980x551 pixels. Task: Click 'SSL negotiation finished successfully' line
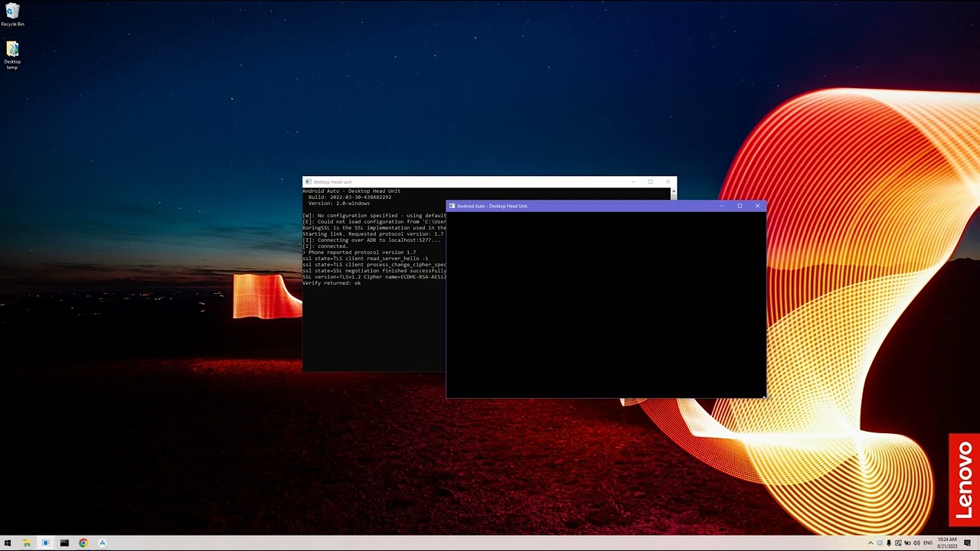pyautogui.click(x=374, y=271)
